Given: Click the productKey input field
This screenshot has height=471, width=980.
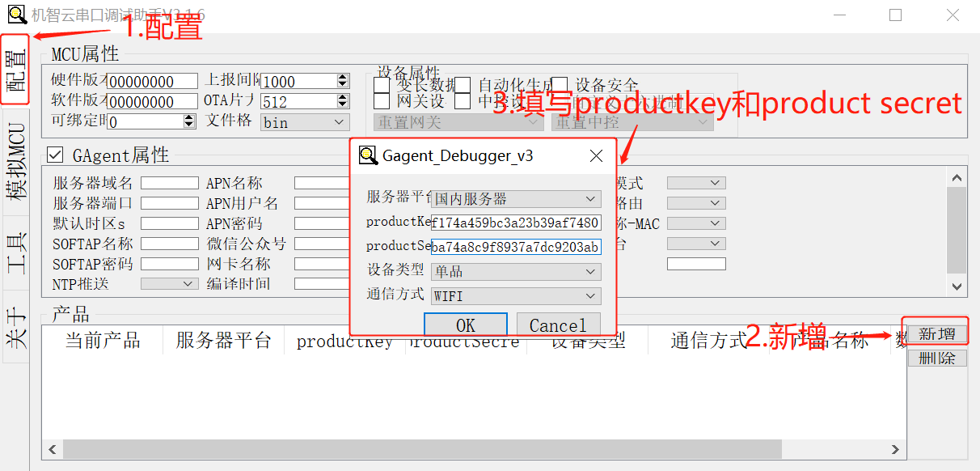Looking at the screenshot, I should (x=515, y=223).
